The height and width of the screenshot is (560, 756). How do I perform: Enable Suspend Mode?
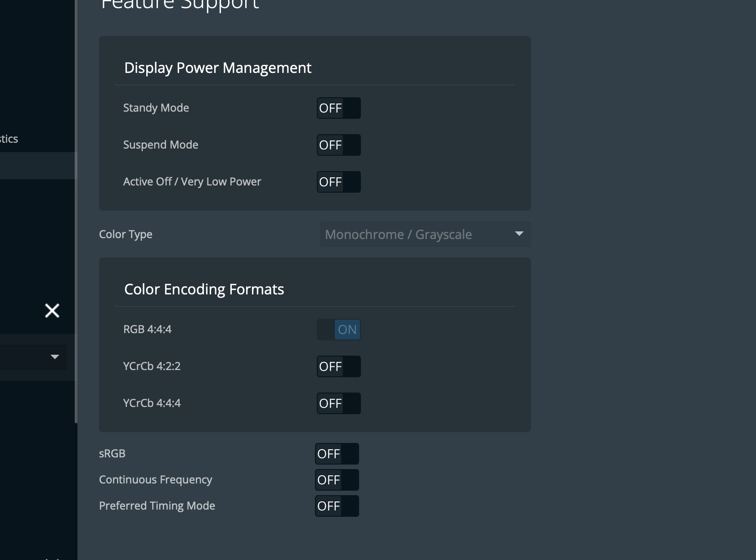pos(338,145)
